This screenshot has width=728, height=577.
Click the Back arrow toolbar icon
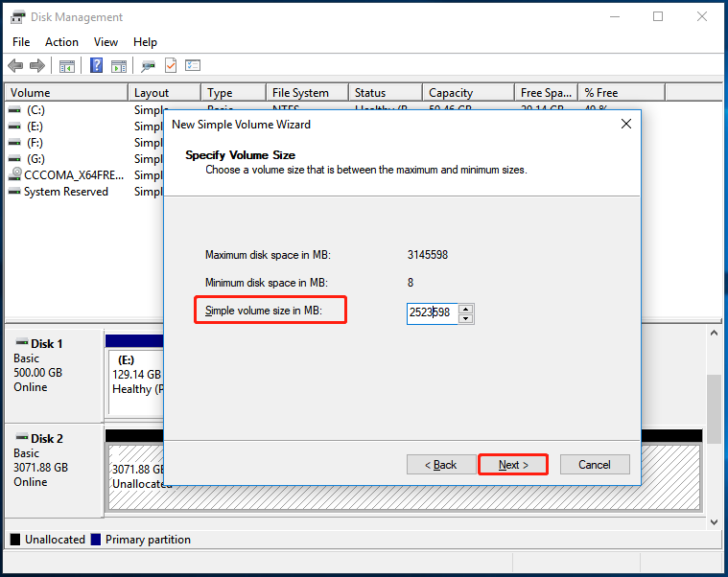click(x=15, y=65)
